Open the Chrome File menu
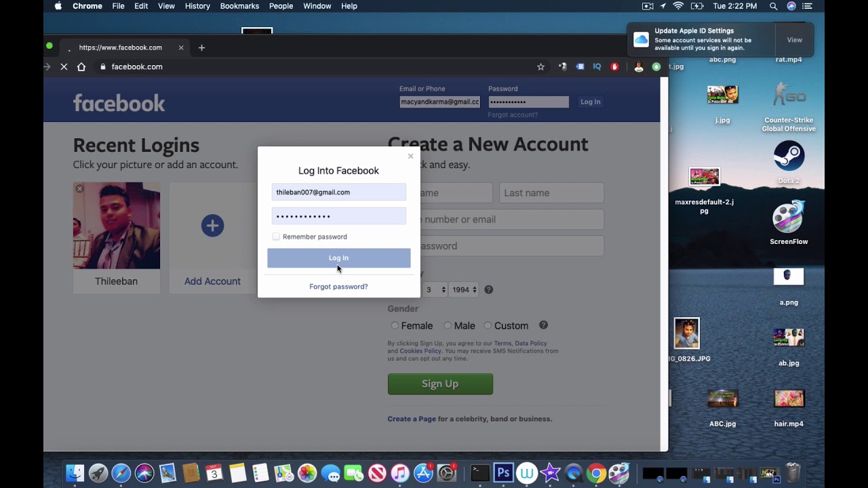The height and width of the screenshot is (488, 868). coord(118,6)
